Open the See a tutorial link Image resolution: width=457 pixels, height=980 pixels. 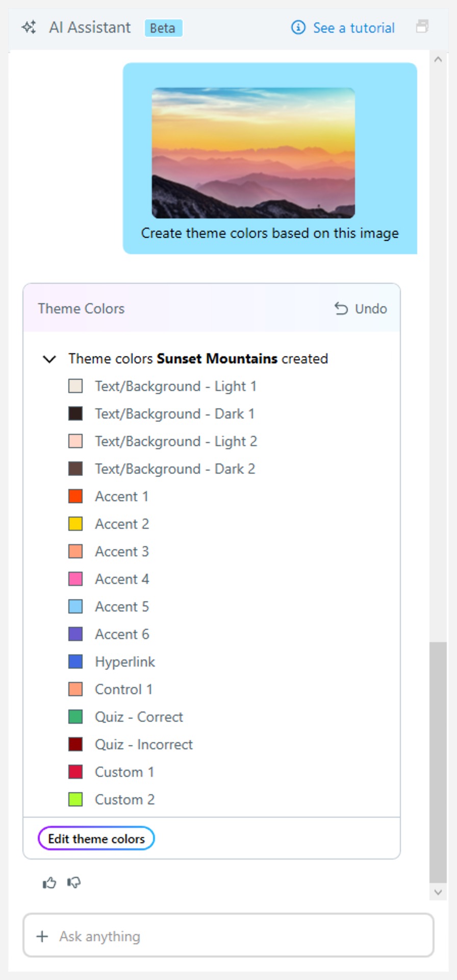click(353, 28)
